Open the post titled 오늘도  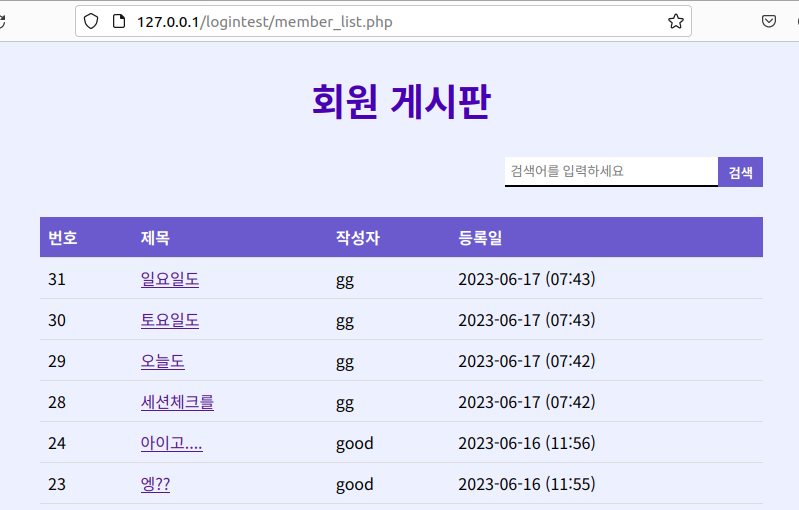[163, 361]
